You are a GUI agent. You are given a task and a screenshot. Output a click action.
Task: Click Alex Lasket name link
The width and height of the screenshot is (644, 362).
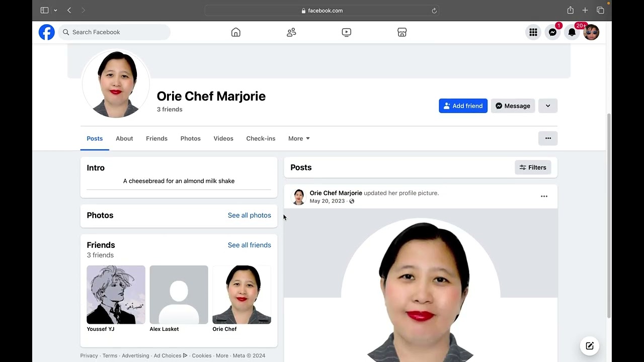pos(164,329)
